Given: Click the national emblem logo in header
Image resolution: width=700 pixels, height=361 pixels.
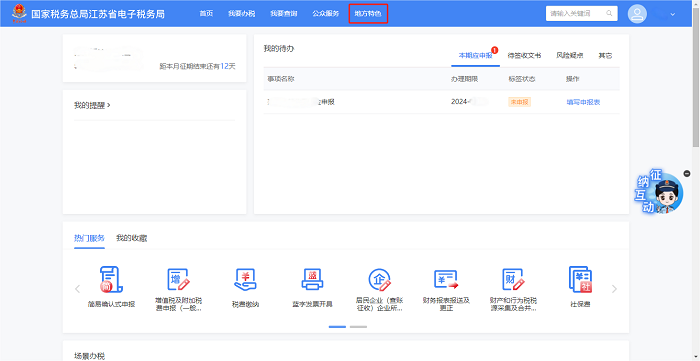Looking at the screenshot, I should tap(19, 13).
